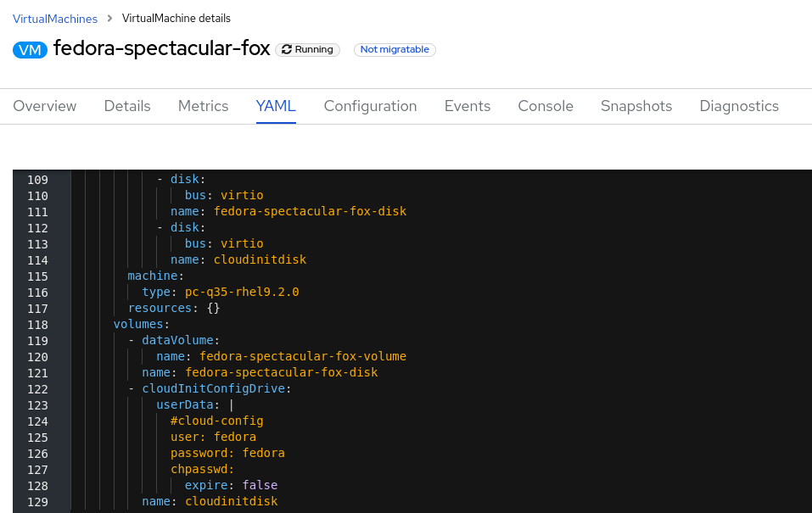Click the cloudInitConfigDrive key in the editor
Image resolution: width=812 pixels, height=513 pixels.
216,388
